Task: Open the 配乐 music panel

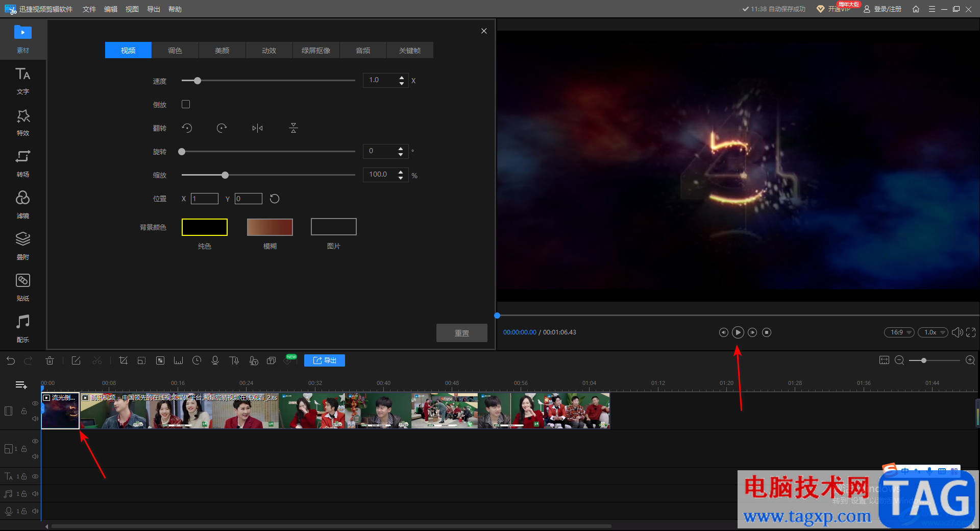Action: tap(23, 329)
